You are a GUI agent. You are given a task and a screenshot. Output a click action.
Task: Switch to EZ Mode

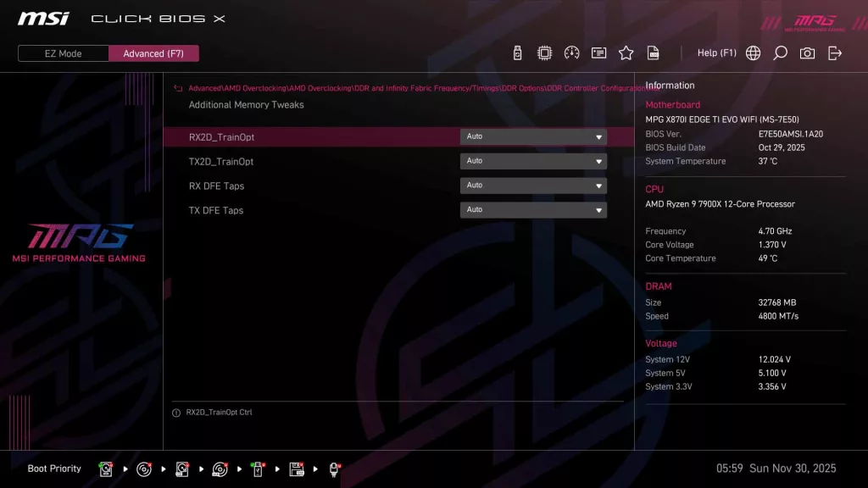tap(62, 53)
